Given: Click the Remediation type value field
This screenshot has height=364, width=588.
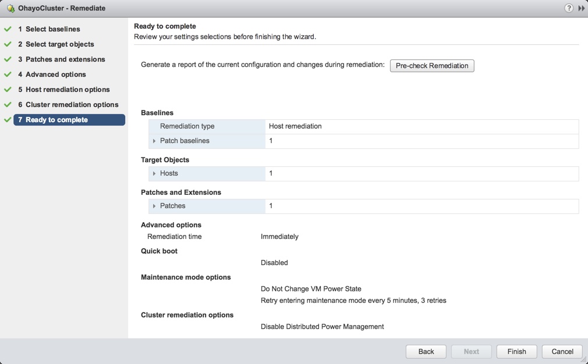Looking at the screenshot, I should (x=421, y=126).
